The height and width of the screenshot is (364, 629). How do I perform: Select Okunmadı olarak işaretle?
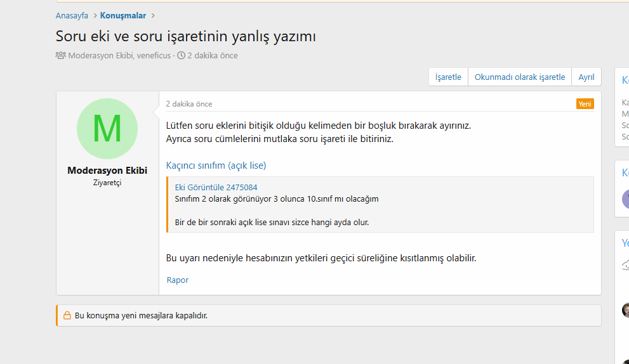tap(520, 77)
